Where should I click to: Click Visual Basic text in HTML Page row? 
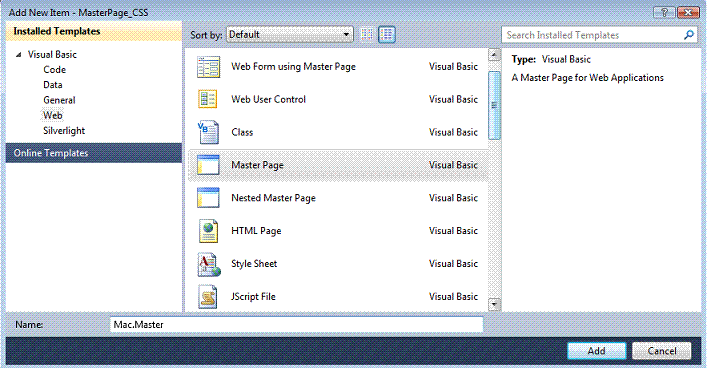tap(453, 231)
